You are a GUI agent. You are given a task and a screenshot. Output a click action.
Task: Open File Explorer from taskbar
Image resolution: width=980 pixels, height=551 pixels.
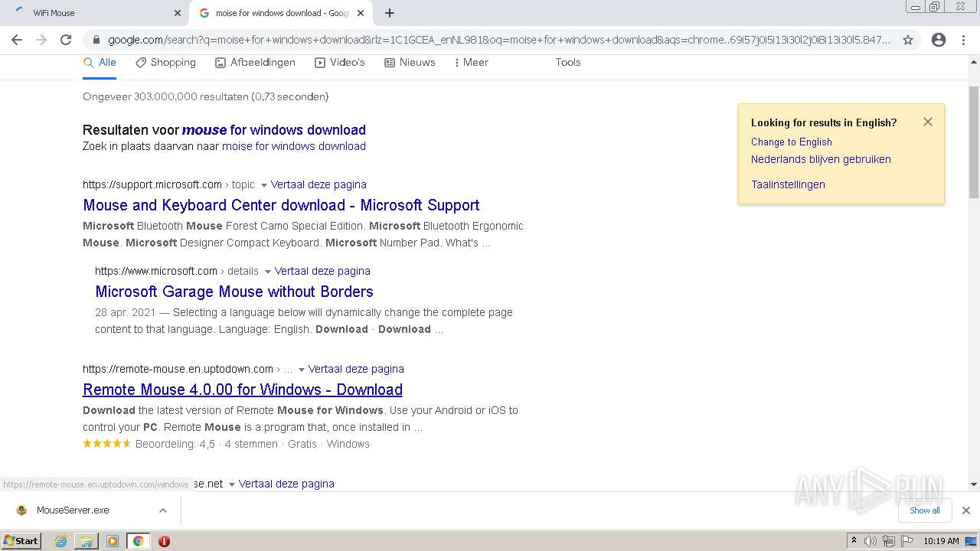87,541
